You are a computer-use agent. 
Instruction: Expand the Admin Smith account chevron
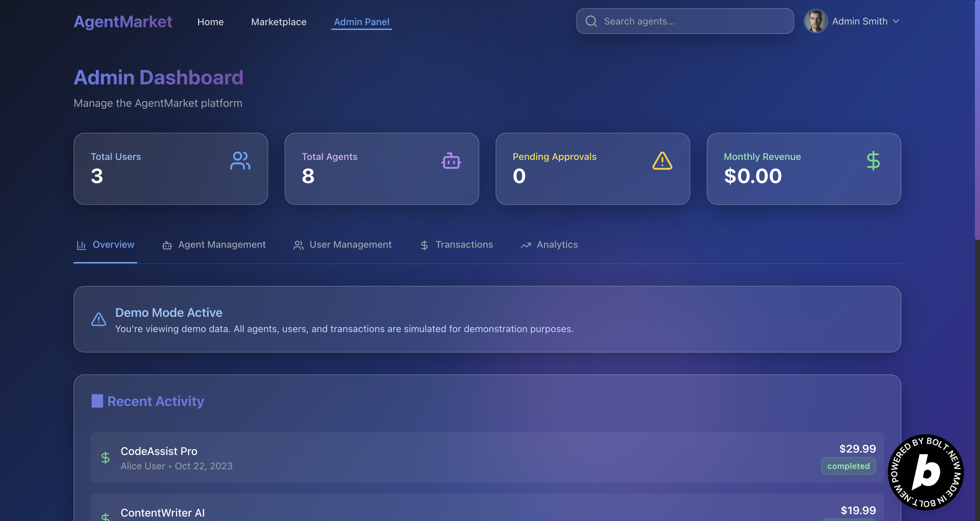[x=896, y=21]
